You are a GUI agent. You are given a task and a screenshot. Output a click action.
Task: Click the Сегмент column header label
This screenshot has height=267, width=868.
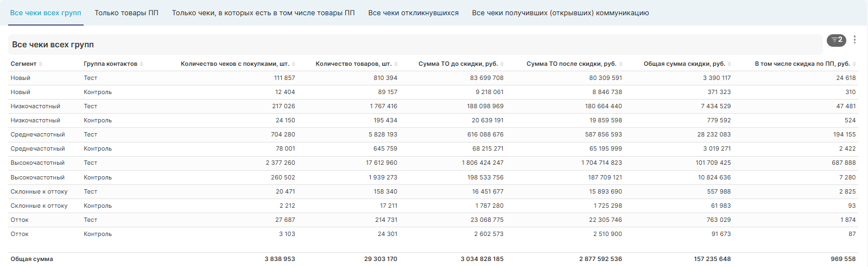click(x=23, y=64)
